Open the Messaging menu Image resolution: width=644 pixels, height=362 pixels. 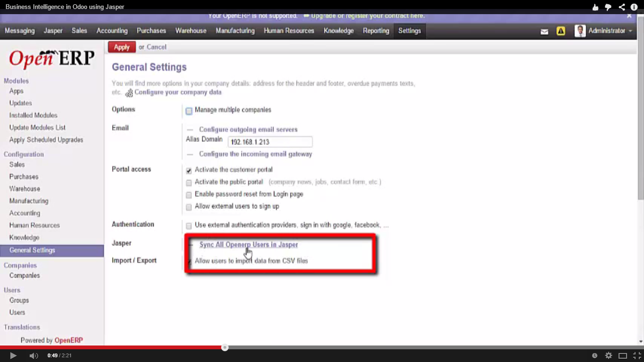click(x=20, y=31)
